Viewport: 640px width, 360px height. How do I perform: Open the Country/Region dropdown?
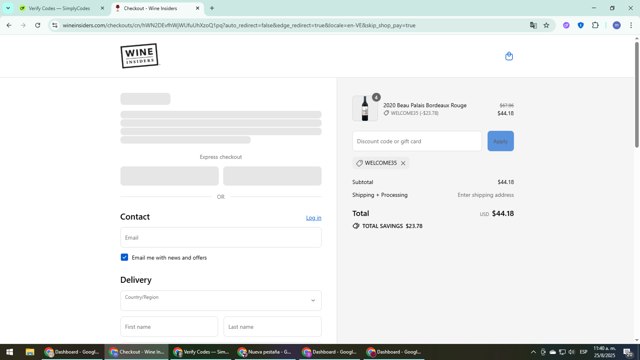(221, 300)
